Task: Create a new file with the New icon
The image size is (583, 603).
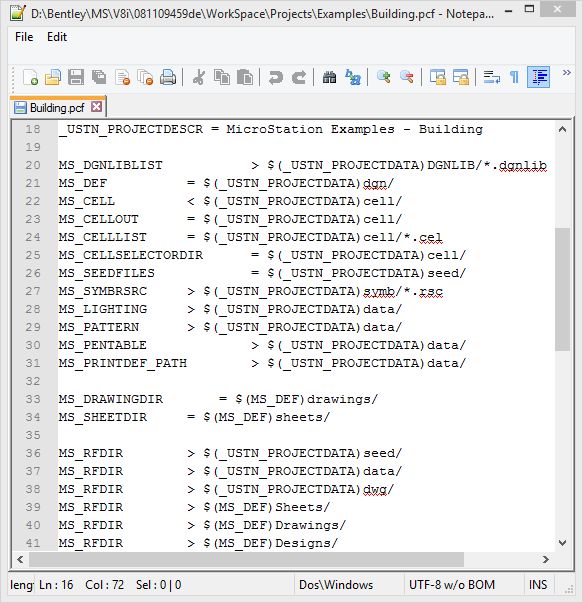Action: tap(30, 77)
